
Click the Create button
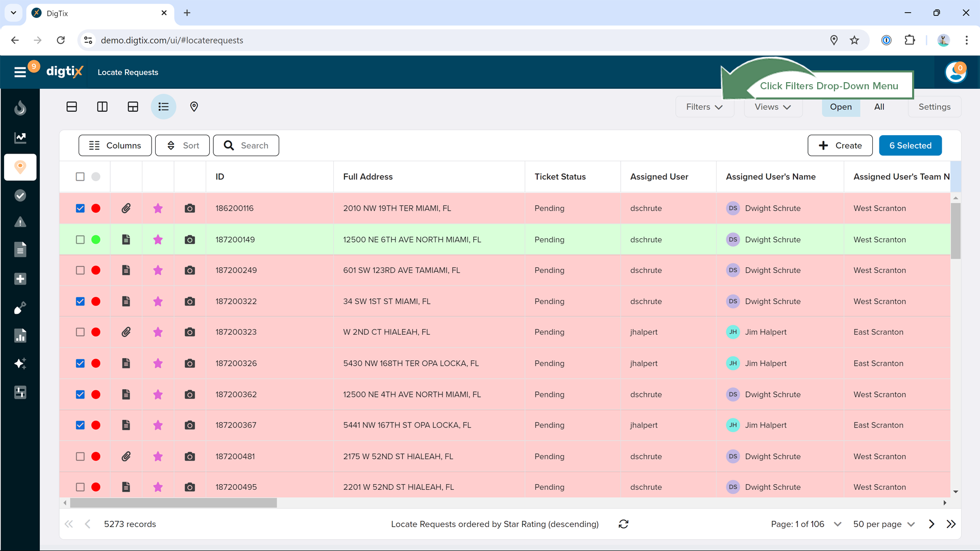(840, 145)
